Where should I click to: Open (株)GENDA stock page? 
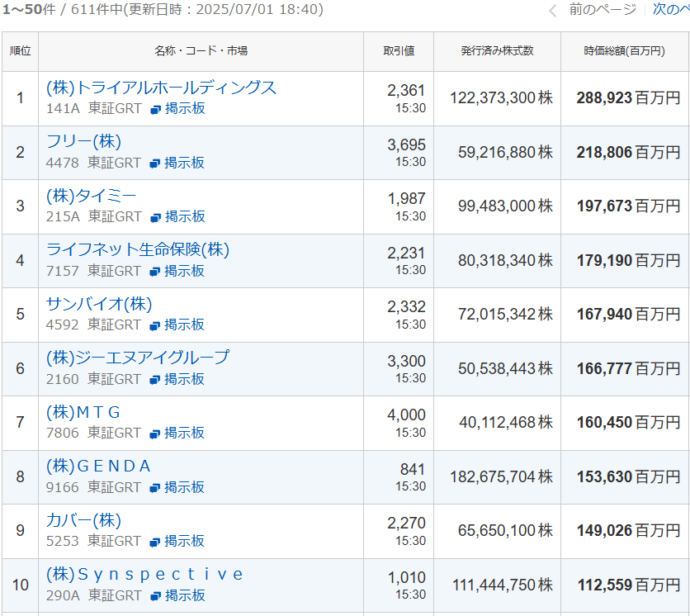pos(98,467)
